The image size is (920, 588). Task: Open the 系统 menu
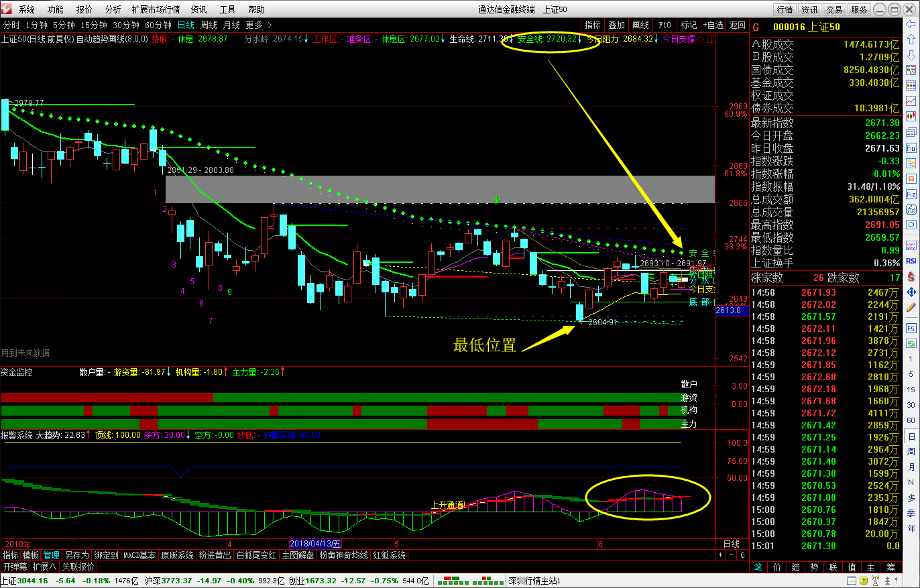pyautogui.click(x=26, y=9)
